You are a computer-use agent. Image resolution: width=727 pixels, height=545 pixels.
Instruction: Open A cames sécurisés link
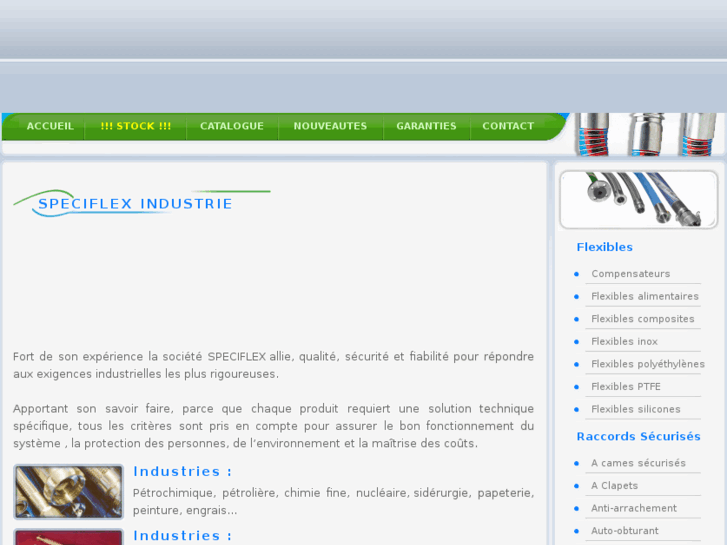click(x=638, y=463)
